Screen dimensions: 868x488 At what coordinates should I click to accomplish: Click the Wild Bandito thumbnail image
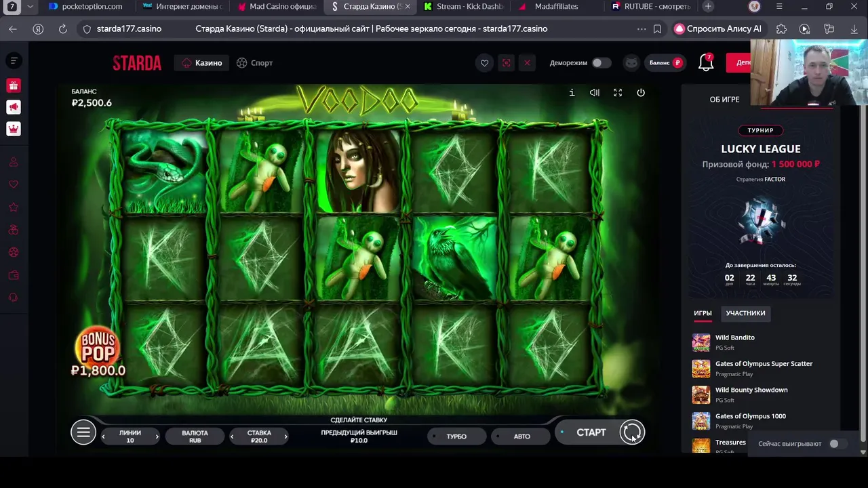click(x=701, y=342)
